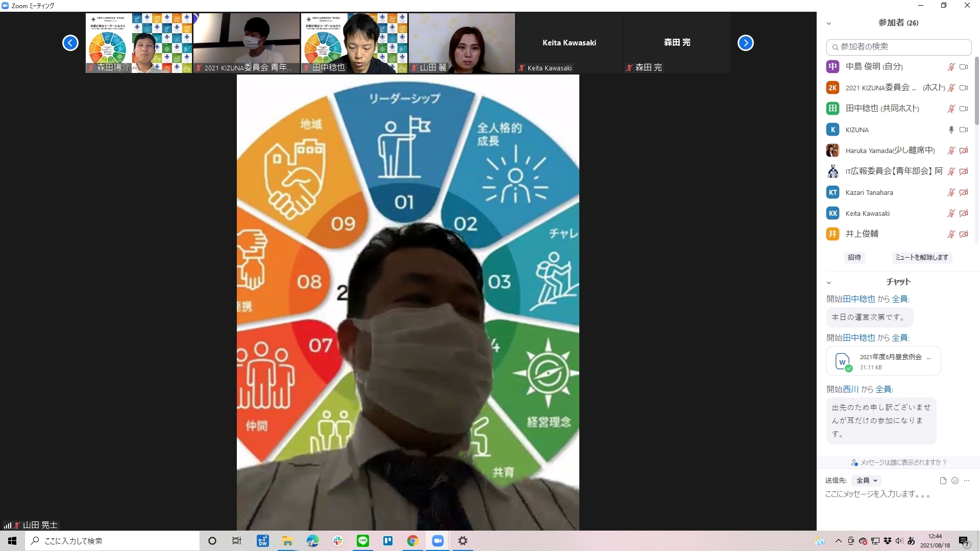Click disabled camera icon of Keita Kawasaki row
The height and width of the screenshot is (551, 980).
pyautogui.click(x=964, y=213)
